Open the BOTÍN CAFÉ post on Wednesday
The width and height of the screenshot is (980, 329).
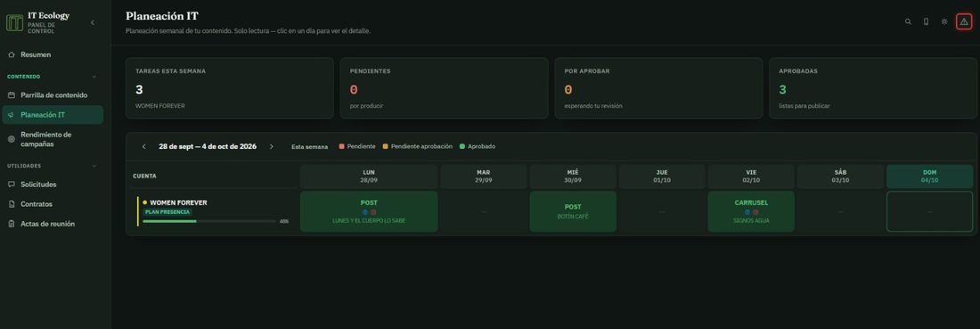[x=573, y=211]
